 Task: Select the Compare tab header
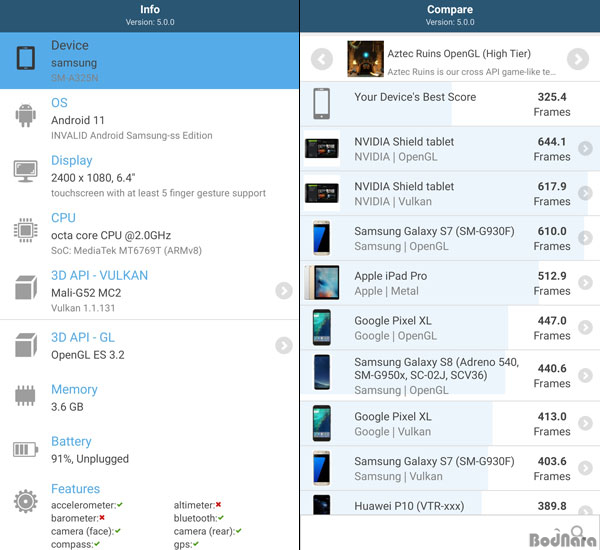(450, 16)
